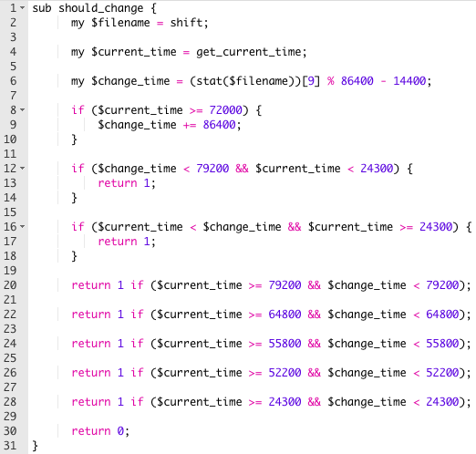Collapse the fold arrow at line 16
The height and width of the screenshot is (454, 476).
coord(23,227)
